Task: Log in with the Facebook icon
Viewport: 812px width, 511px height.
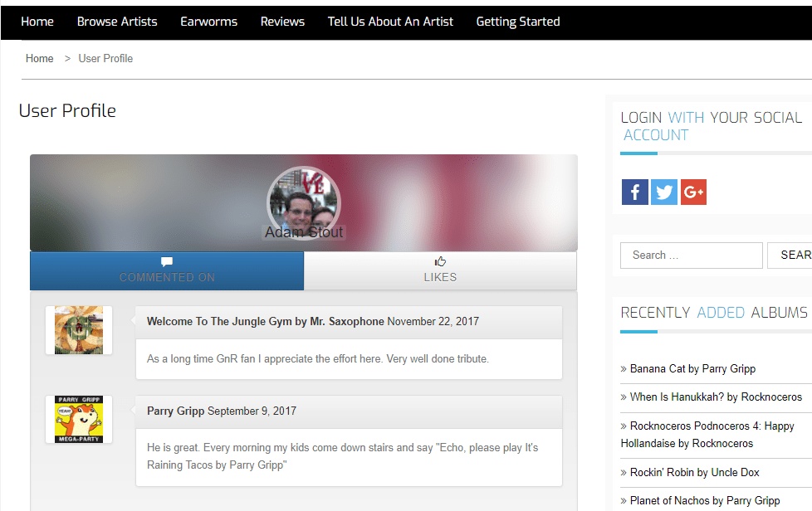Action: [634, 192]
